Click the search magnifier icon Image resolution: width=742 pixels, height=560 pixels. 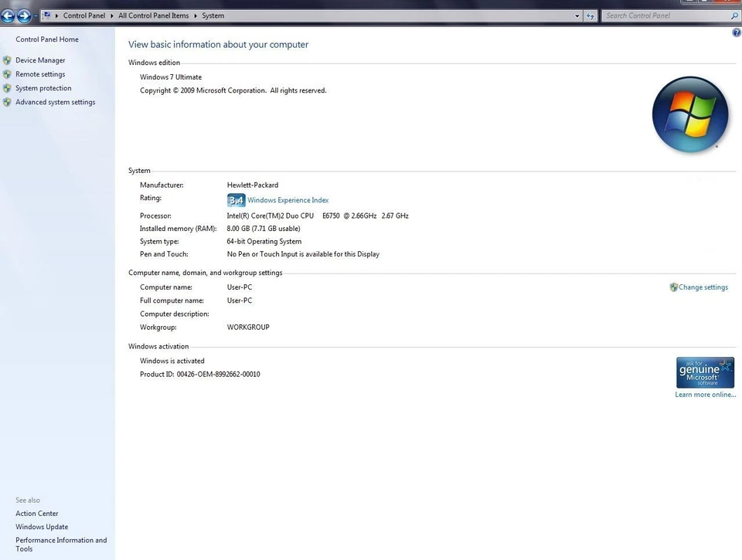(x=734, y=15)
